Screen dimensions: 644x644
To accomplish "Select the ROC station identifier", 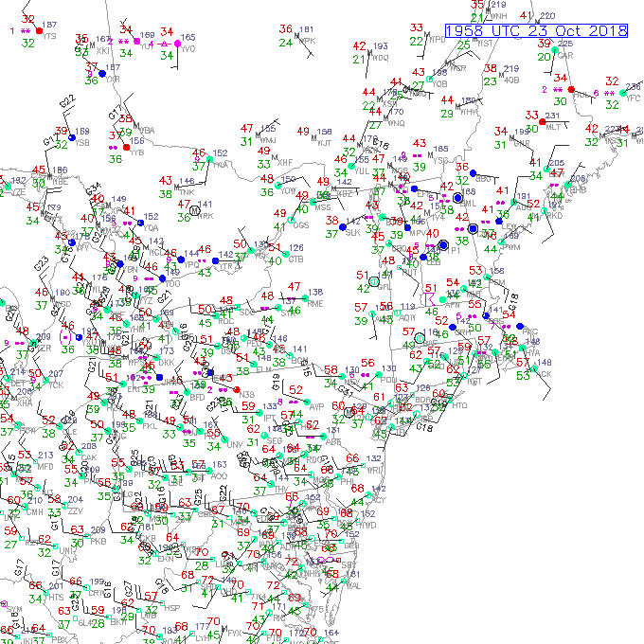I will (x=226, y=321).
